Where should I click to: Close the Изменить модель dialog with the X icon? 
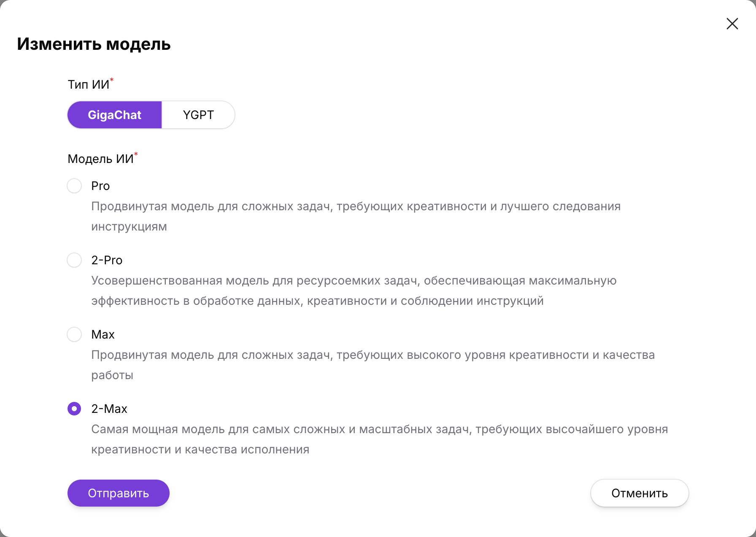(x=732, y=24)
